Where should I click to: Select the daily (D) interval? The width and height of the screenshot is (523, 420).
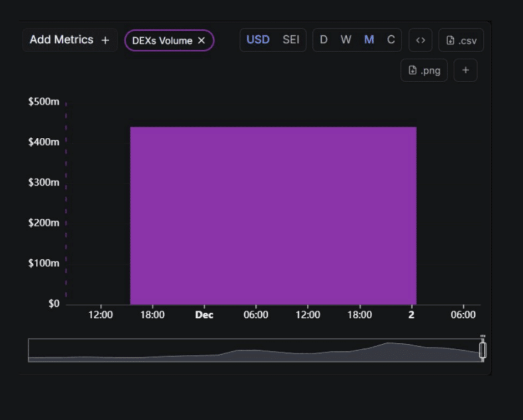click(323, 40)
